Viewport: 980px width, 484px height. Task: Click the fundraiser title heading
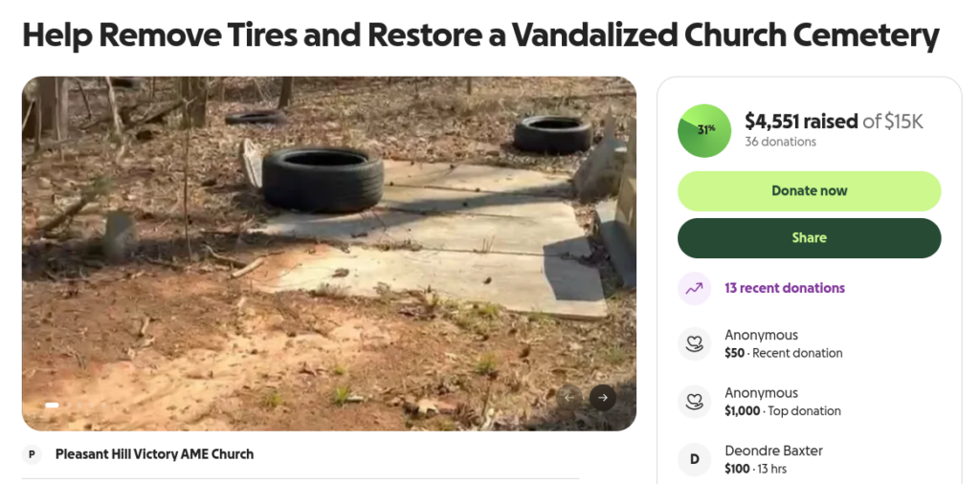[x=480, y=35]
